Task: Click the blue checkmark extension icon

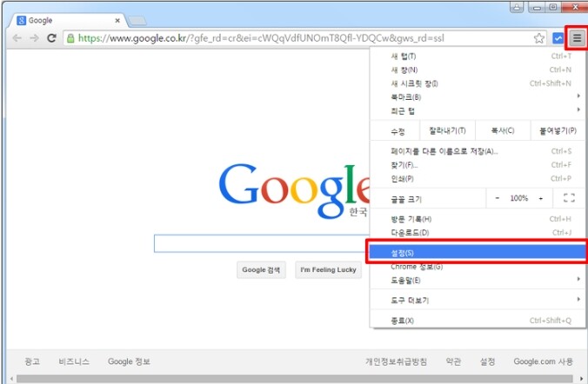Action: click(x=558, y=38)
